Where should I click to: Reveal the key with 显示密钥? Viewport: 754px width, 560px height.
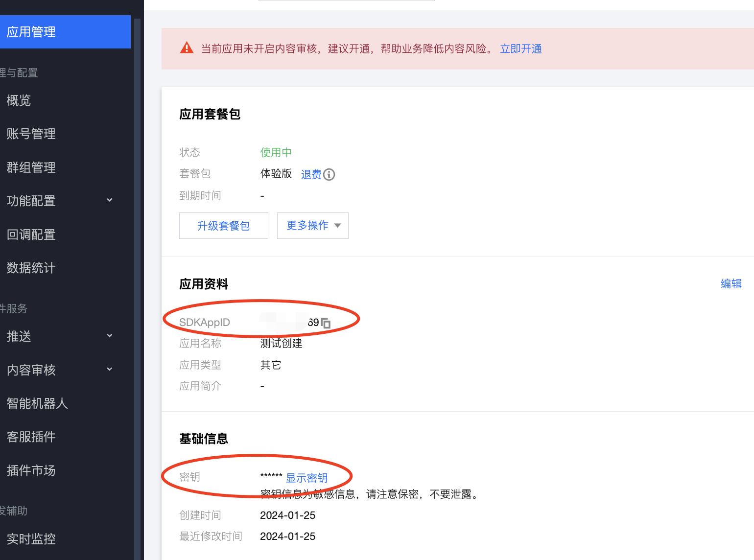click(306, 478)
